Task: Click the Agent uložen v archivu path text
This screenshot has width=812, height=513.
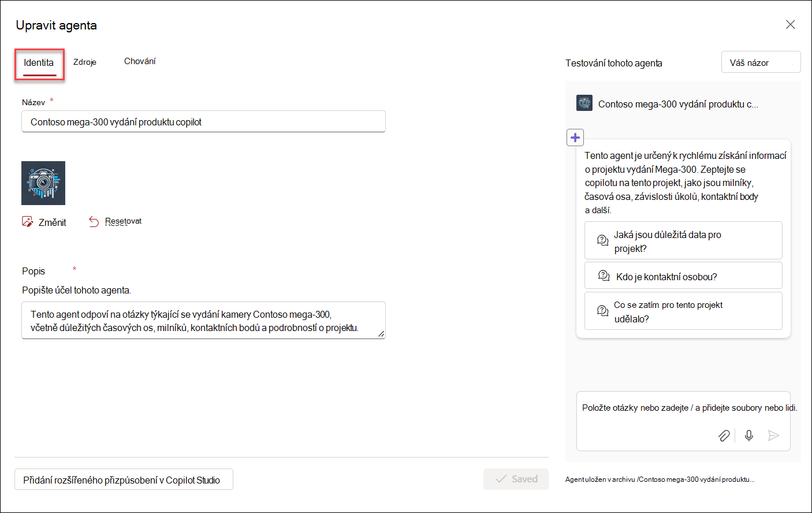Action: 660,479
